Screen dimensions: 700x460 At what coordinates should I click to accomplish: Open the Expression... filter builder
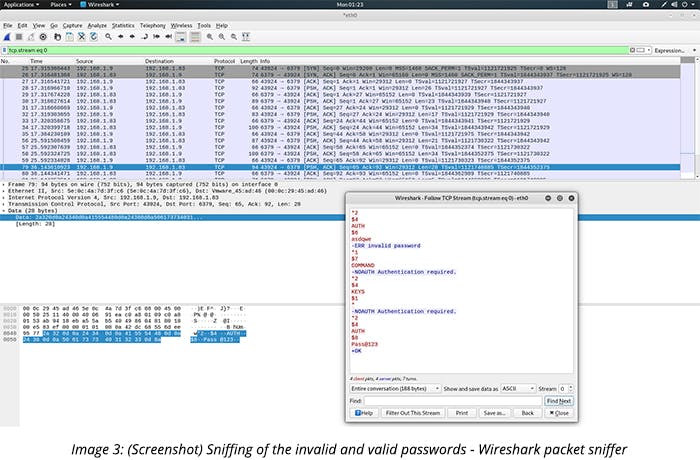pos(669,50)
